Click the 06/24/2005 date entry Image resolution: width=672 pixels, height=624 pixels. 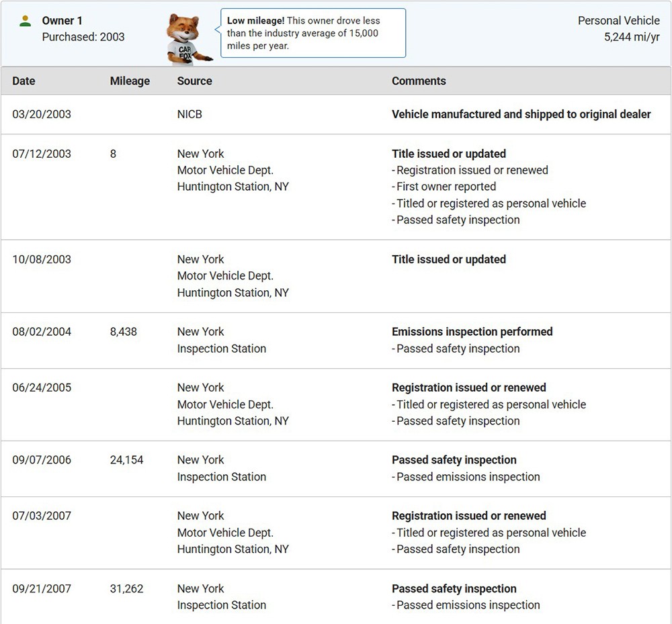pos(42,388)
